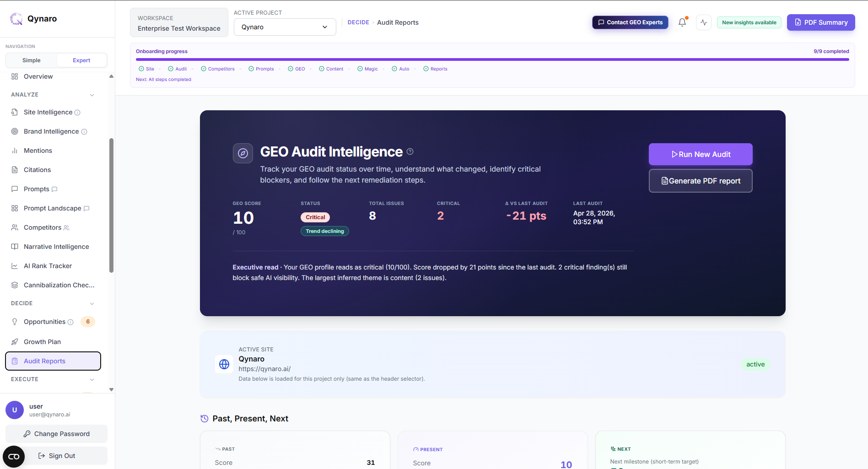868x469 pixels.
Task: Click Generate PDF report
Action: pos(701,181)
